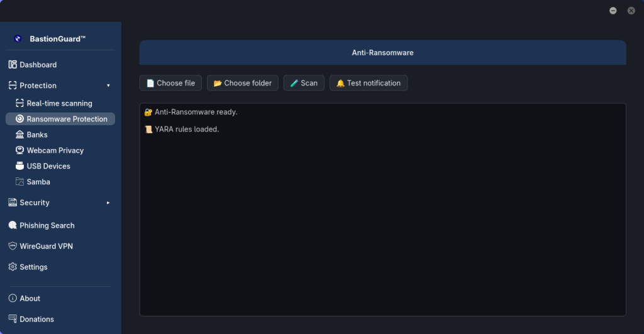Click the USB Devices icon
The image size is (644, 334).
click(19, 165)
